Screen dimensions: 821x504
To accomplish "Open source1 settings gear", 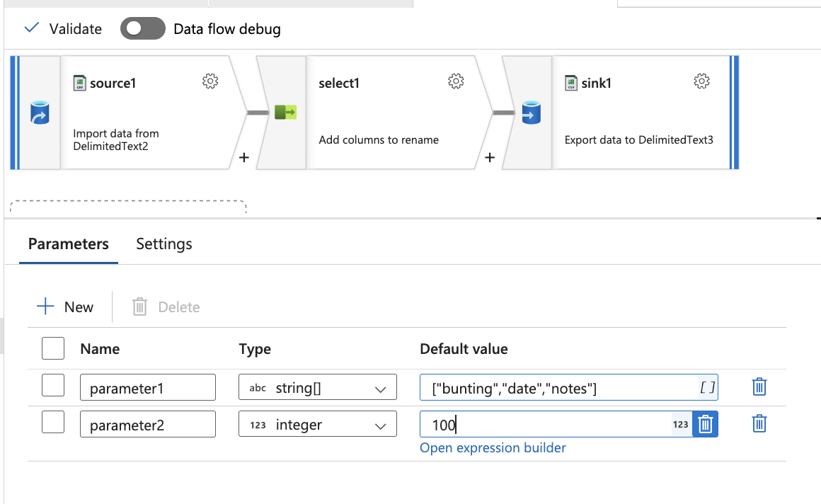I will 210,81.
